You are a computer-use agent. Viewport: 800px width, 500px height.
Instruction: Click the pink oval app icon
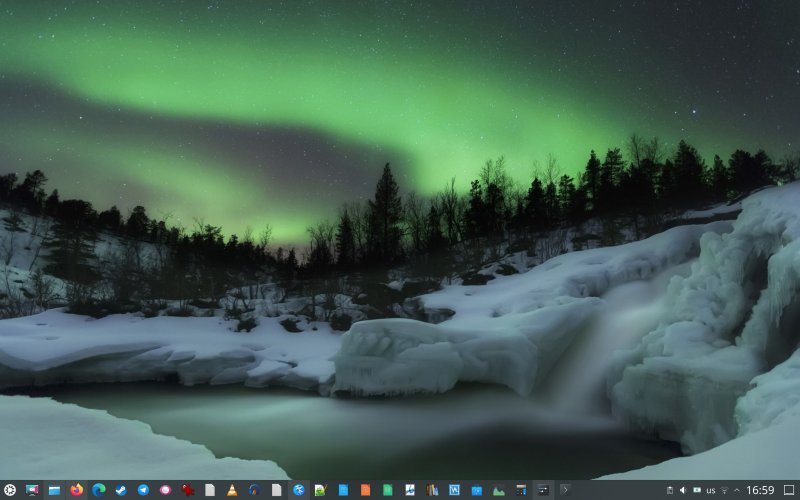tap(165, 490)
